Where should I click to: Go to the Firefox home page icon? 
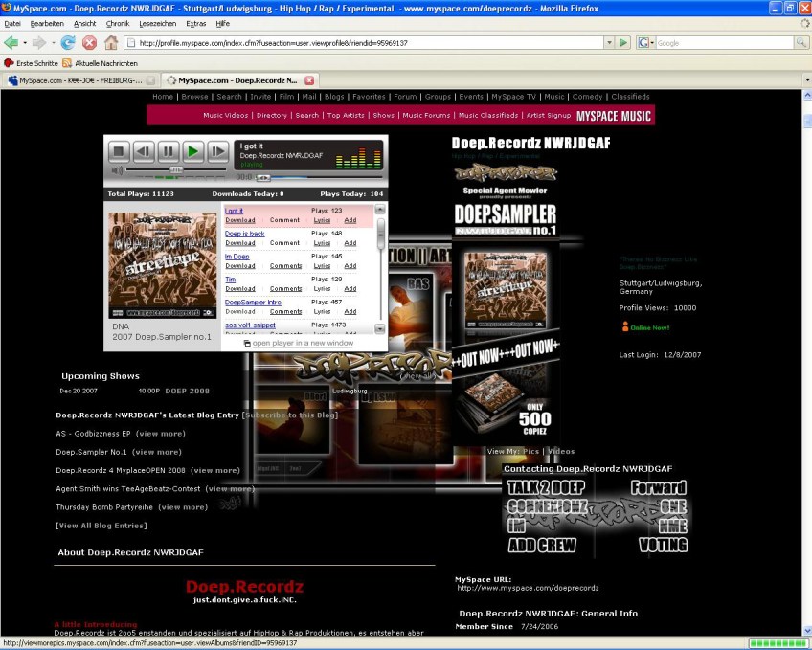pyautogui.click(x=111, y=43)
